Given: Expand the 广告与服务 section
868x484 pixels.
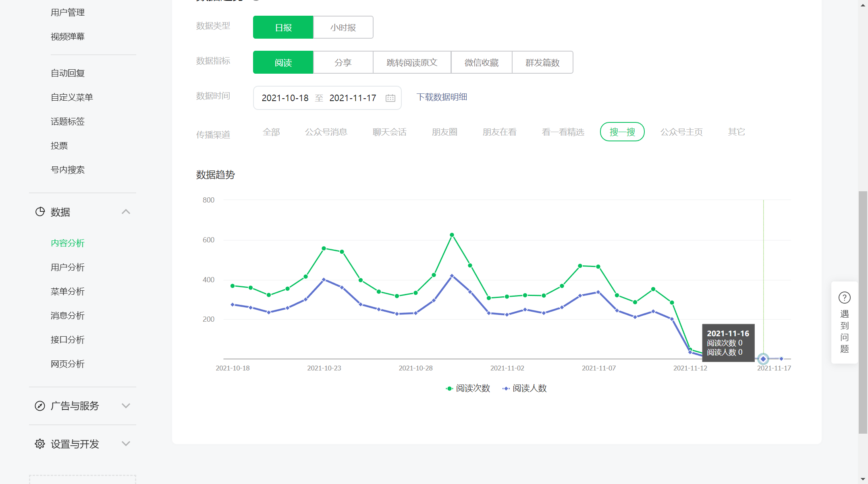Looking at the screenshot, I should tap(126, 406).
